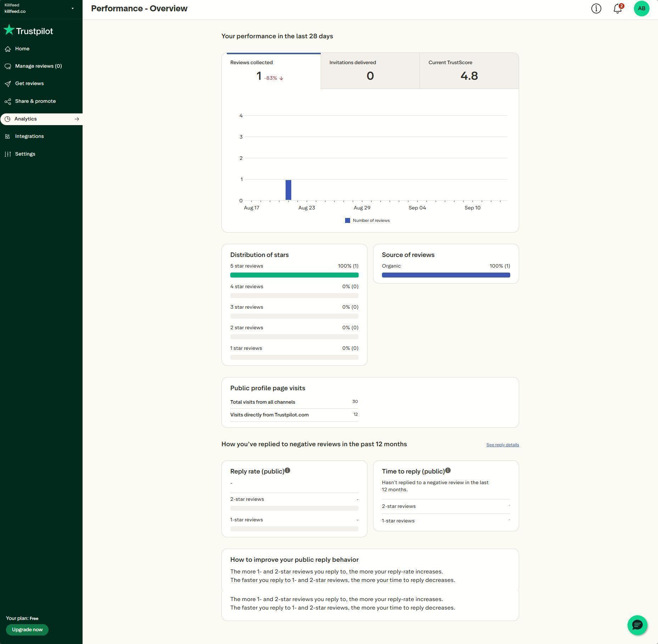Click the Integrations blocks icon
Screen dimensions: 658x644
click(x=7, y=136)
